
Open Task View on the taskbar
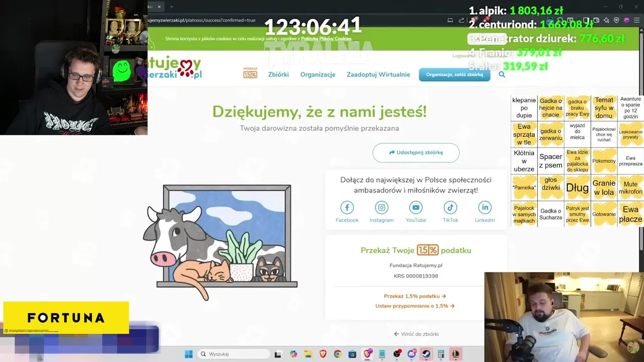click(x=278, y=354)
